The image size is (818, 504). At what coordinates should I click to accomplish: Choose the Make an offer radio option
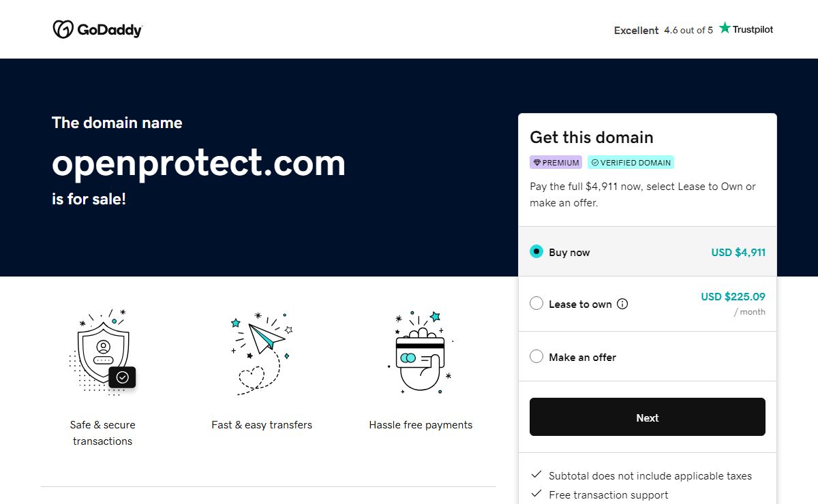click(x=536, y=357)
